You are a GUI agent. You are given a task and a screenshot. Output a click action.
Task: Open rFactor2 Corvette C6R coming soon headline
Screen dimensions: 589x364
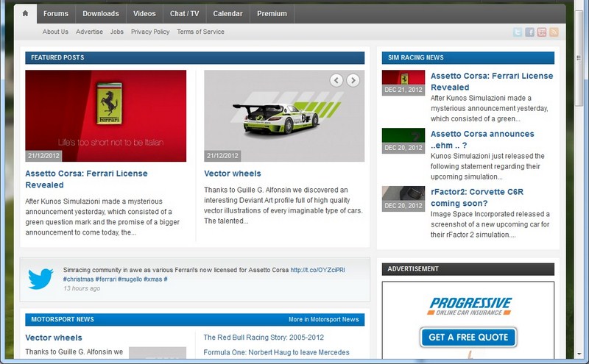click(x=477, y=197)
